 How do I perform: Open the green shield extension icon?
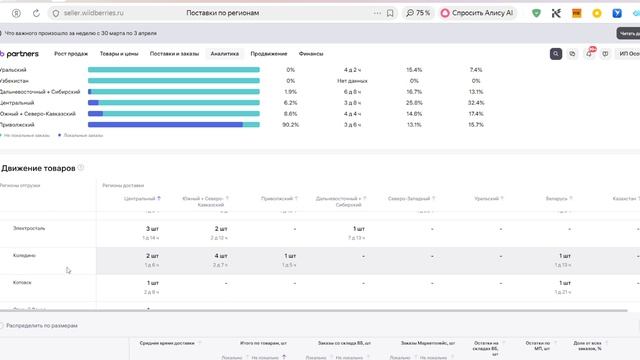(536, 13)
